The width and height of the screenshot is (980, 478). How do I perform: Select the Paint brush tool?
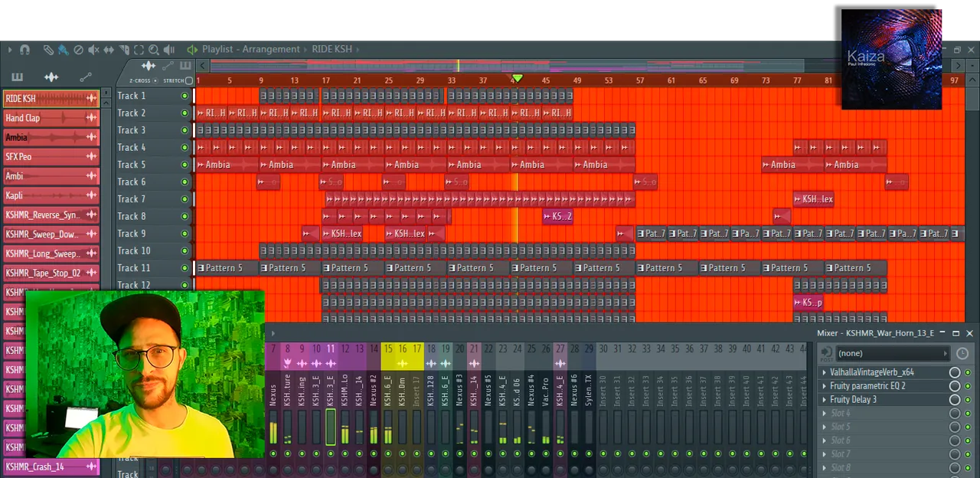coord(63,50)
